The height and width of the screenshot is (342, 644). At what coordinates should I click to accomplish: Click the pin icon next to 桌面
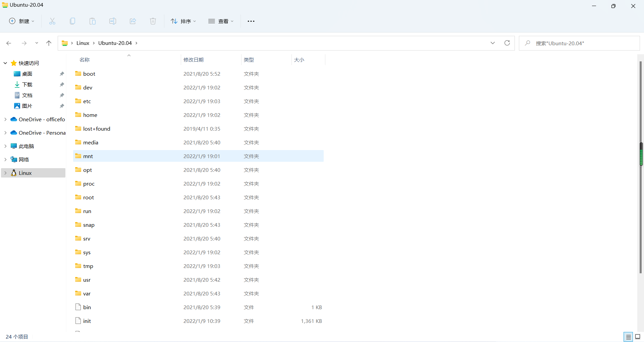pos(62,74)
